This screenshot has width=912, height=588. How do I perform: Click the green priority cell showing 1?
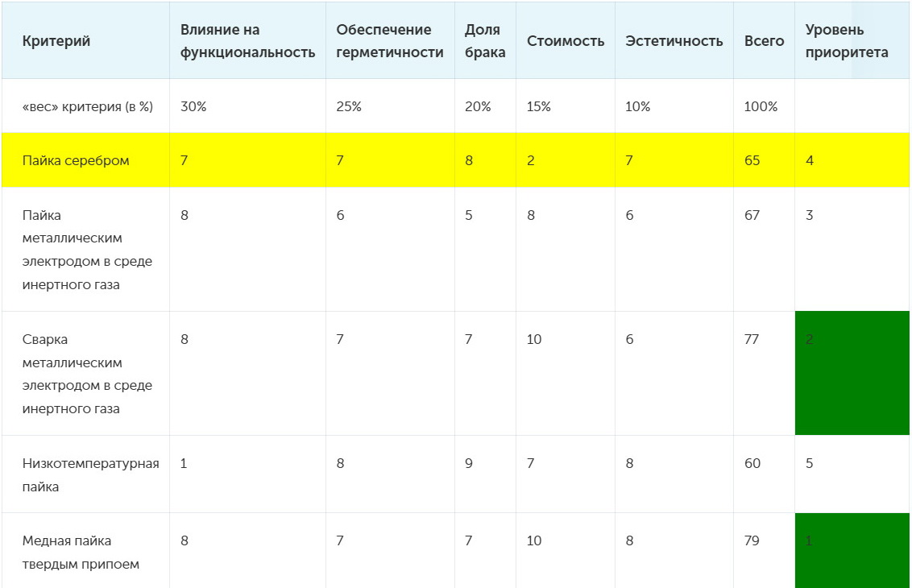(852, 550)
